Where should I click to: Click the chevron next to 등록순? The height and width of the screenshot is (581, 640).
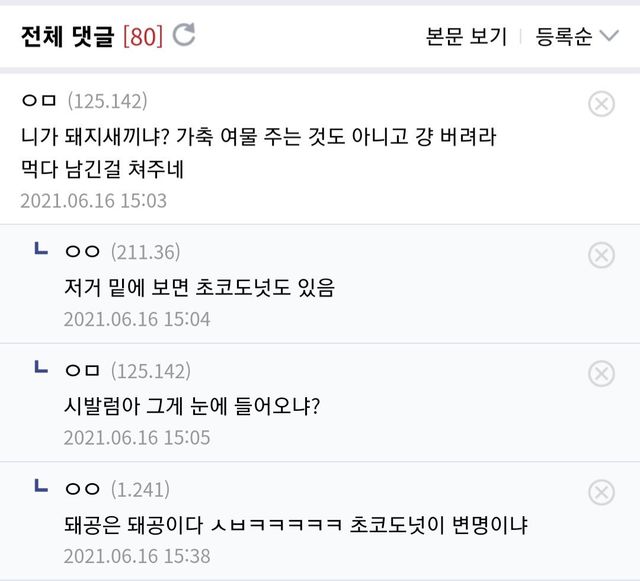[609, 37]
